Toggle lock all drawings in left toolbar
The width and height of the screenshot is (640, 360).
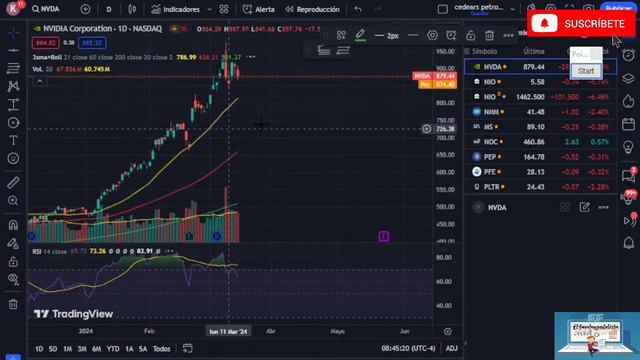(13, 261)
